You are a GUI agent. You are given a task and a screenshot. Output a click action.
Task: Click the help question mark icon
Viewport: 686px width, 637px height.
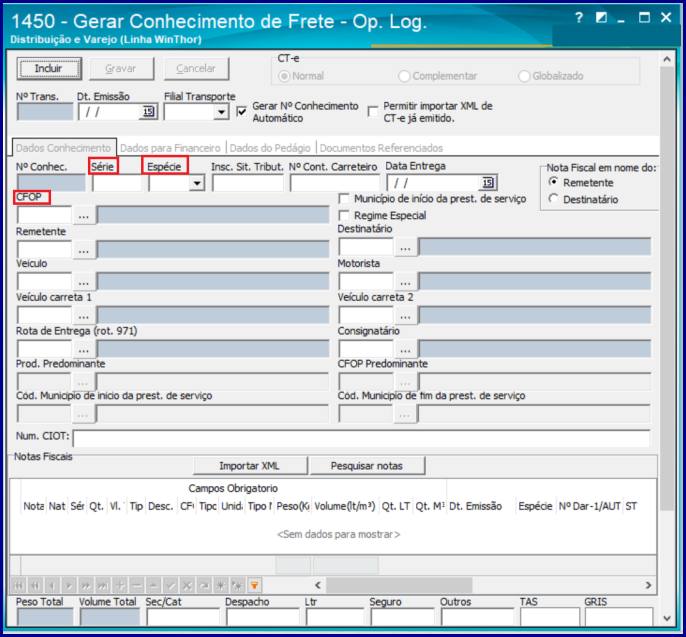coord(579,18)
